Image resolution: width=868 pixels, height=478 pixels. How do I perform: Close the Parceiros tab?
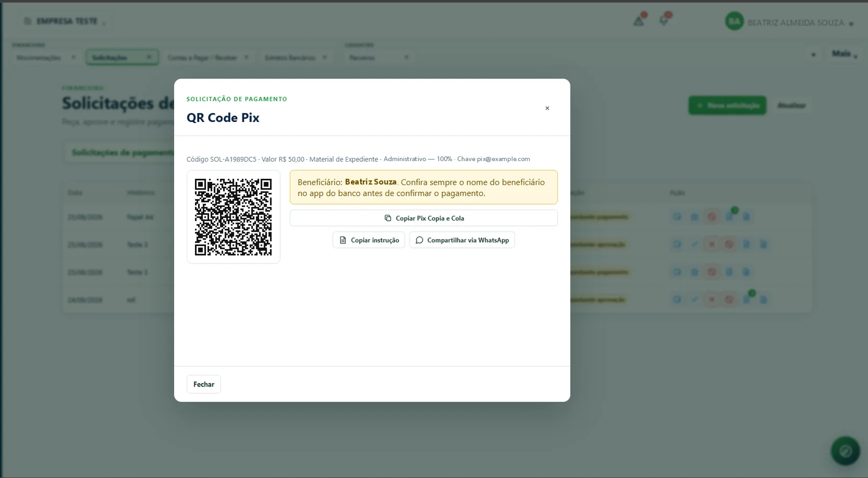point(406,57)
